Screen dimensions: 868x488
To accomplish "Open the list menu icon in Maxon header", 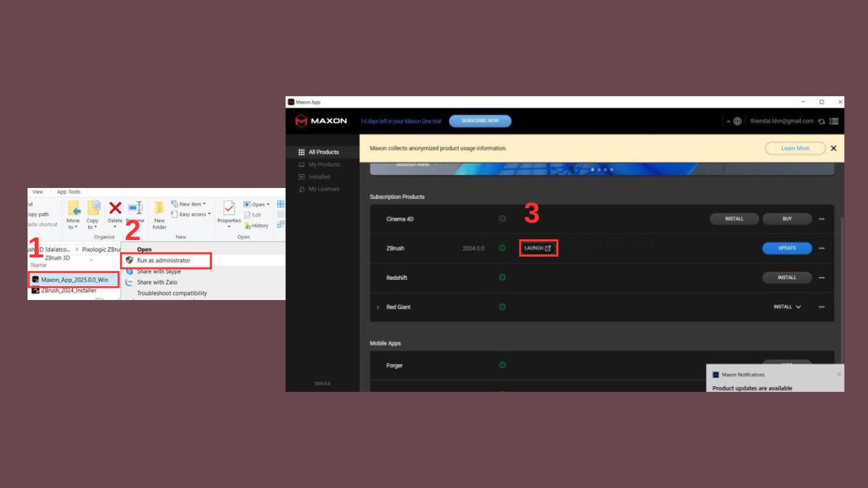I will (x=834, y=121).
